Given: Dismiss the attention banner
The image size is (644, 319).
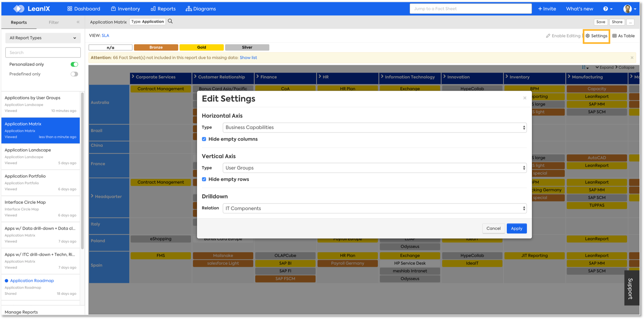Looking at the screenshot, I should [632, 57].
